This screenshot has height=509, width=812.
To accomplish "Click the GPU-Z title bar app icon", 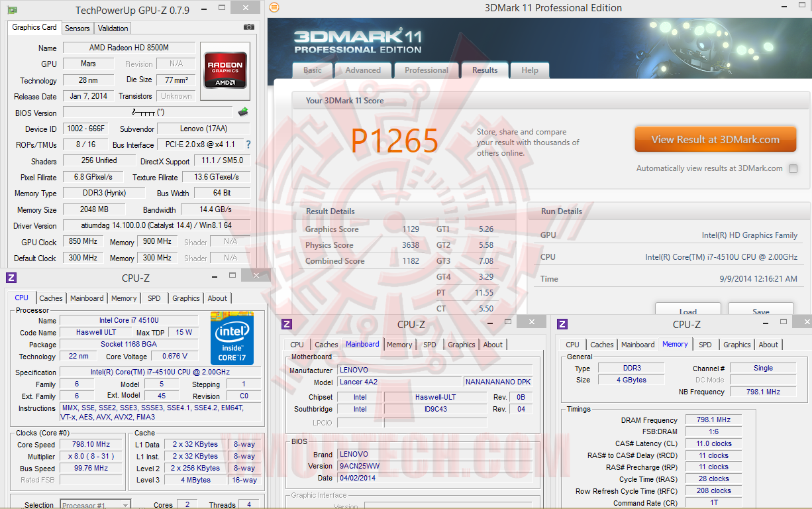I will pos(12,10).
